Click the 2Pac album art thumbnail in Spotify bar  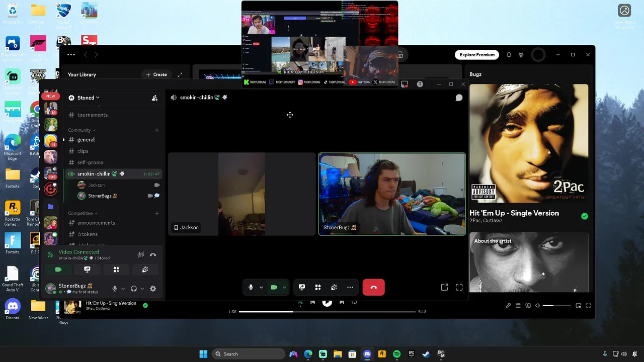(72, 307)
